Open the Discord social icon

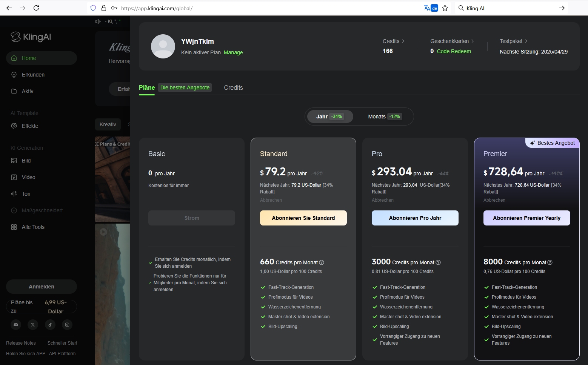click(16, 325)
